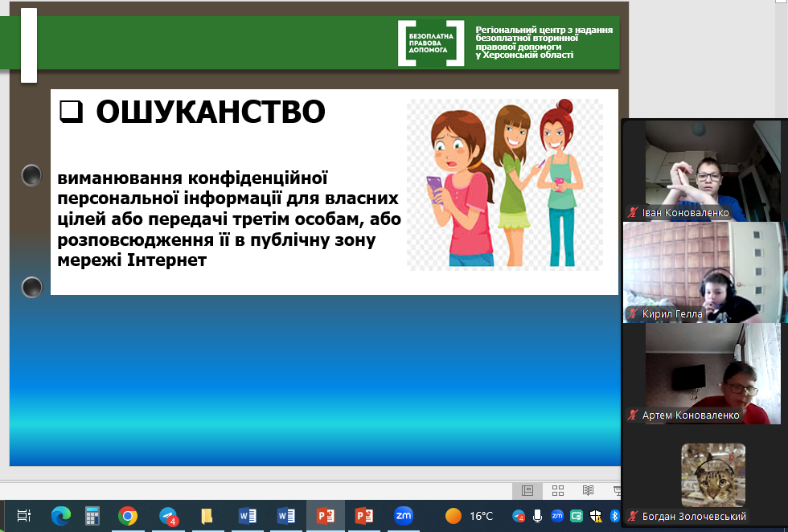This screenshot has width=788, height=532.
Task: Open Task View from the taskbar
Action: [x=23, y=516]
